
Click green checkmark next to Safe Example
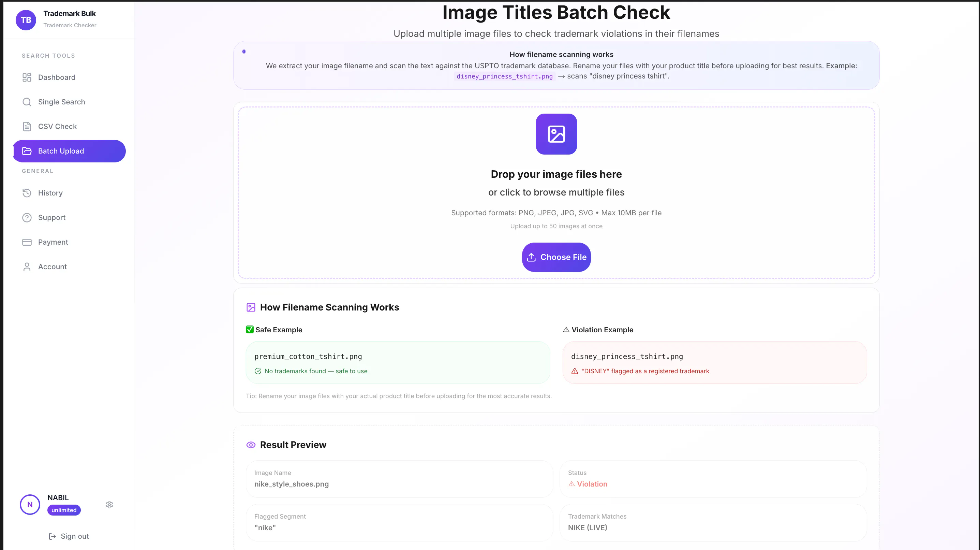pyautogui.click(x=250, y=330)
